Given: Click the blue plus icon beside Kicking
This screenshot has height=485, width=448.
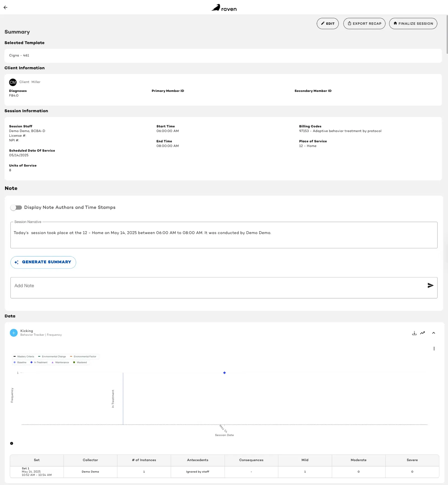Looking at the screenshot, I should (14, 333).
